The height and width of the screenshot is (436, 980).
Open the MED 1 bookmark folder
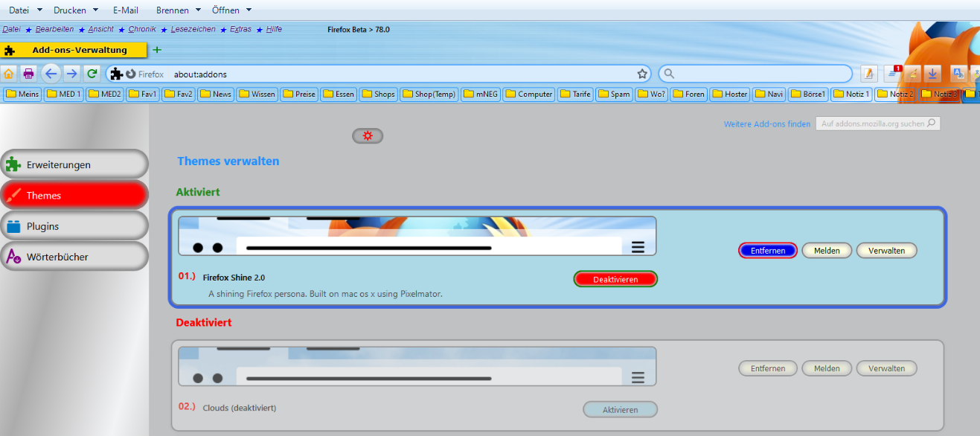click(x=64, y=94)
